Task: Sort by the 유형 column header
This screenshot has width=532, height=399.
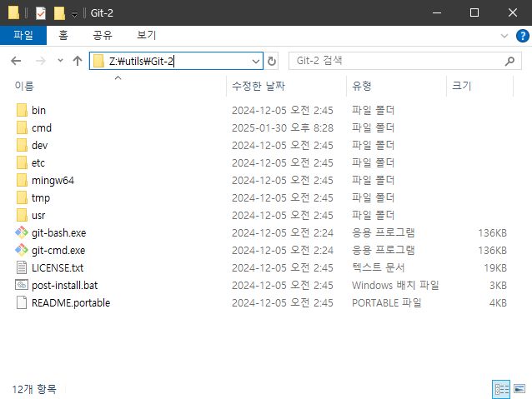Action: [361, 86]
